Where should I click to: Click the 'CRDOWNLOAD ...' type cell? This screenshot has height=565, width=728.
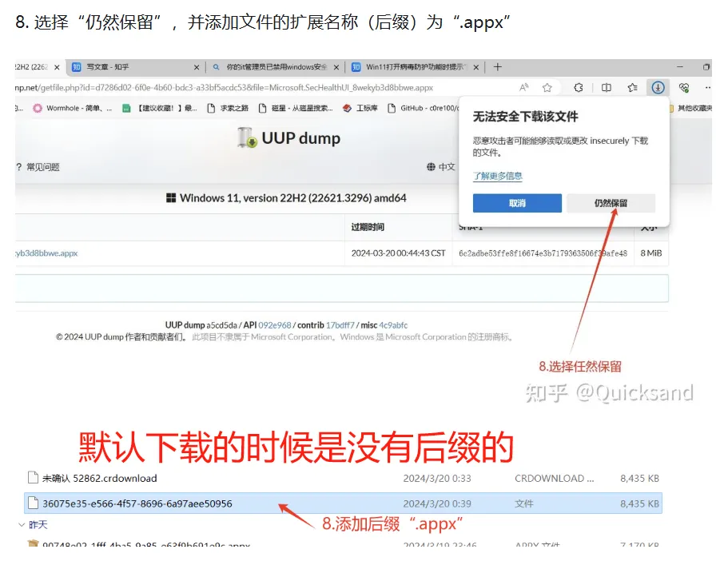point(554,479)
